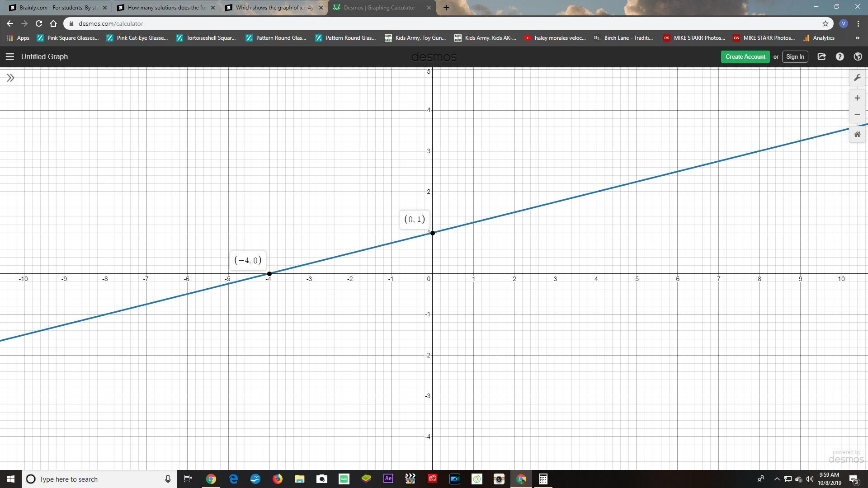The height and width of the screenshot is (488, 868).
Task: Open the Analytics bookmark
Action: (819, 38)
